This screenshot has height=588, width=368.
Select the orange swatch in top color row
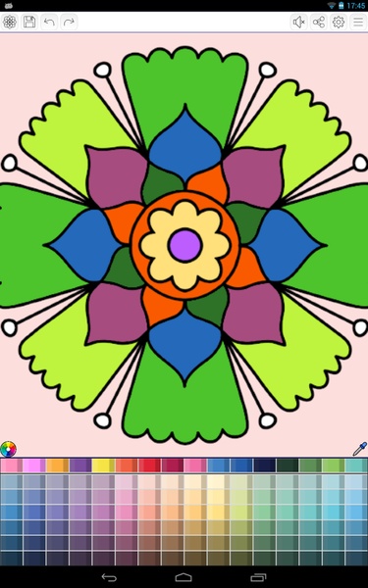click(x=58, y=465)
